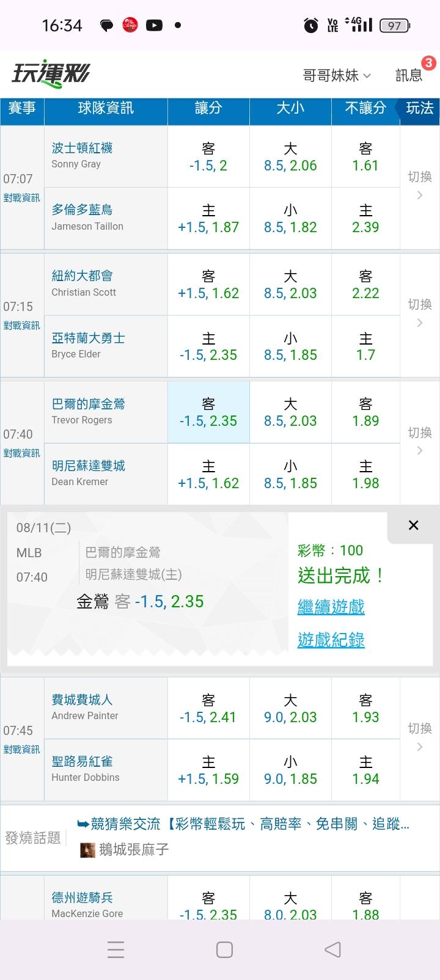Expand 切換 for the 07:45 Phillies game
This screenshot has width=440, height=980.
[x=420, y=737]
